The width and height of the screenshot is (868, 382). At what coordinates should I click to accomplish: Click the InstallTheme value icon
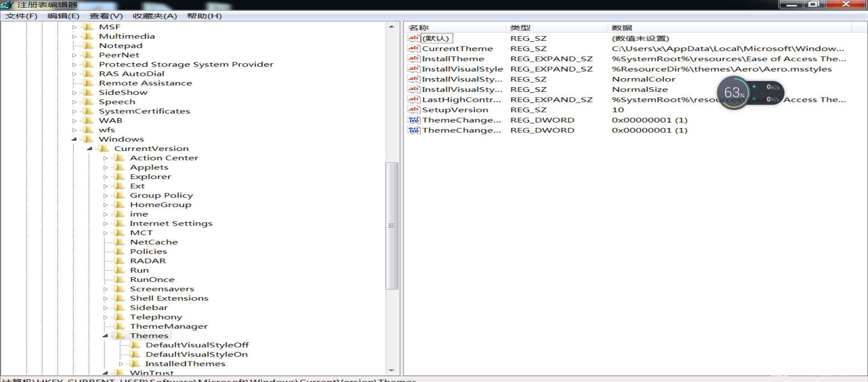413,59
